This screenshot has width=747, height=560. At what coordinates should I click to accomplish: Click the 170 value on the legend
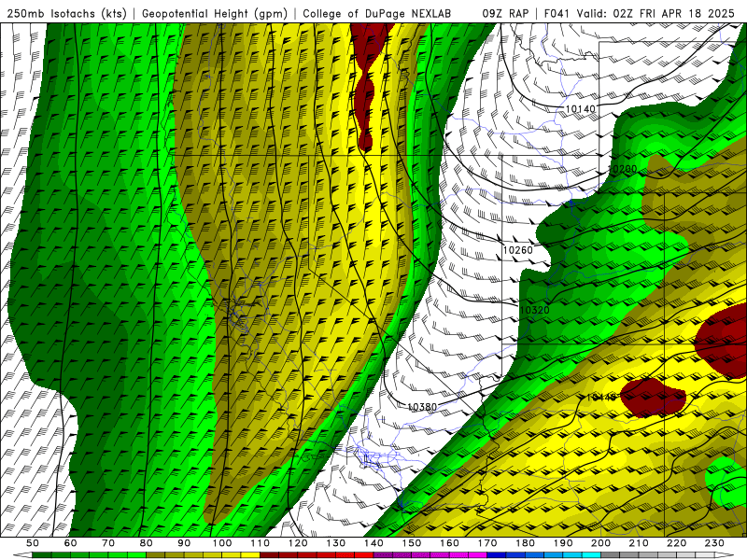coord(487,543)
